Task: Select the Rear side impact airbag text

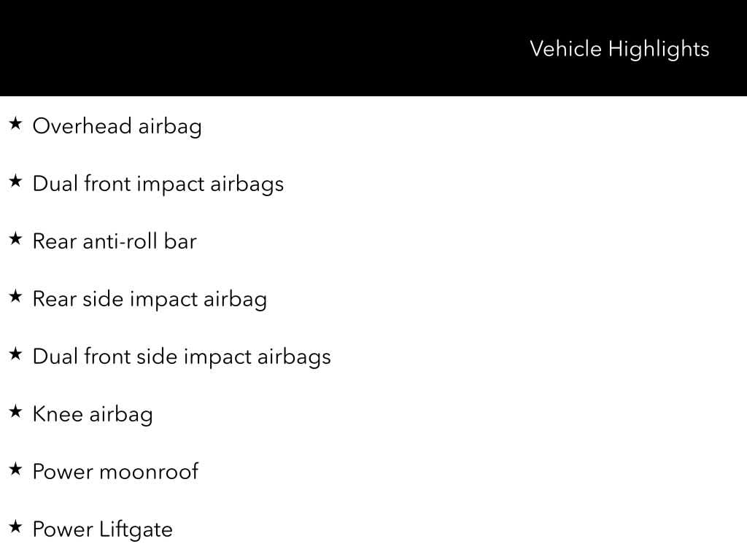Action: coord(150,299)
